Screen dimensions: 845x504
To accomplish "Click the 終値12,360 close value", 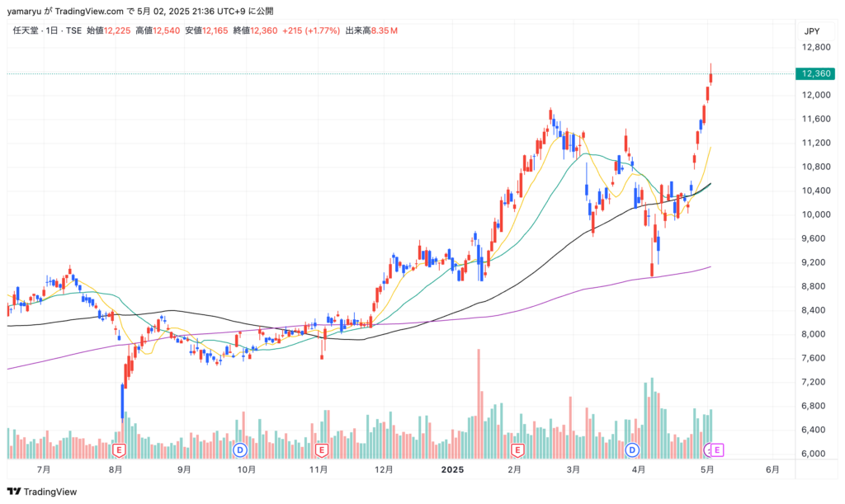I will (256, 31).
